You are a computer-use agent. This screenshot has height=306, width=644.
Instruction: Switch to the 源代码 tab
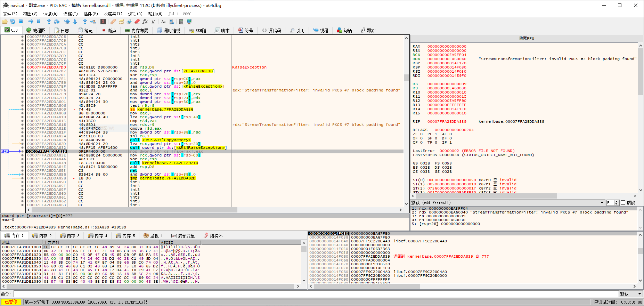point(271,31)
